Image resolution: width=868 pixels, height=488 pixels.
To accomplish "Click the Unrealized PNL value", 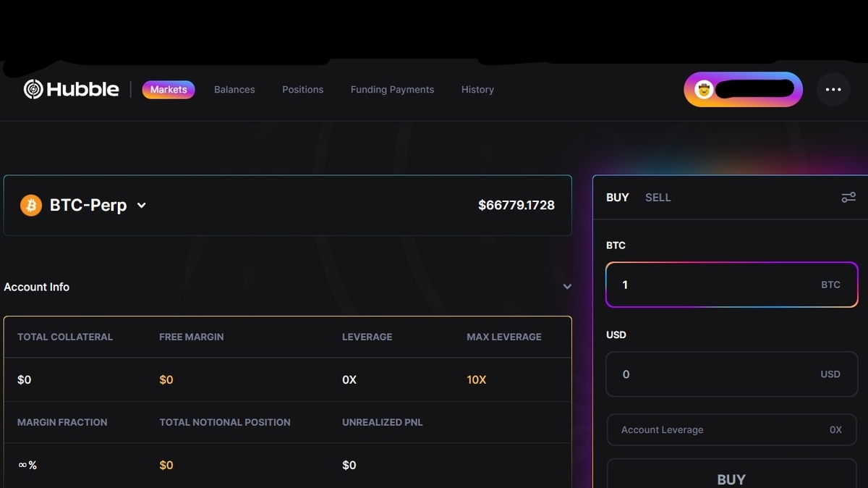I will click(349, 465).
